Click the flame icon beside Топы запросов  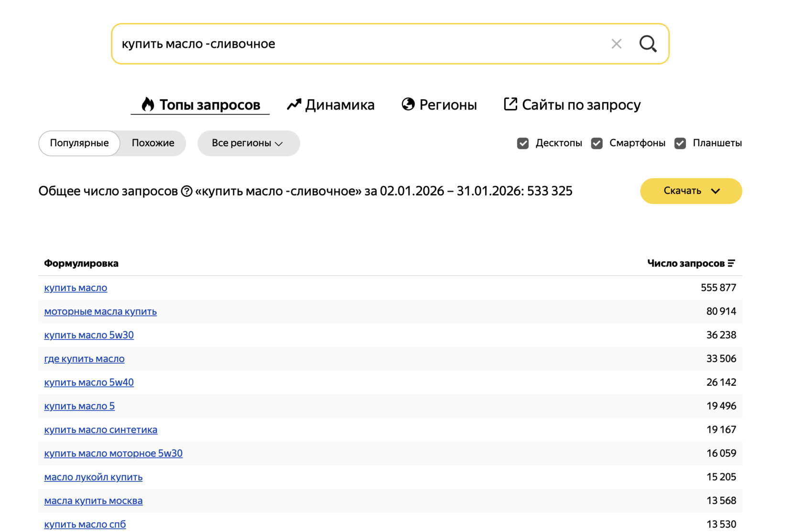pos(148,105)
